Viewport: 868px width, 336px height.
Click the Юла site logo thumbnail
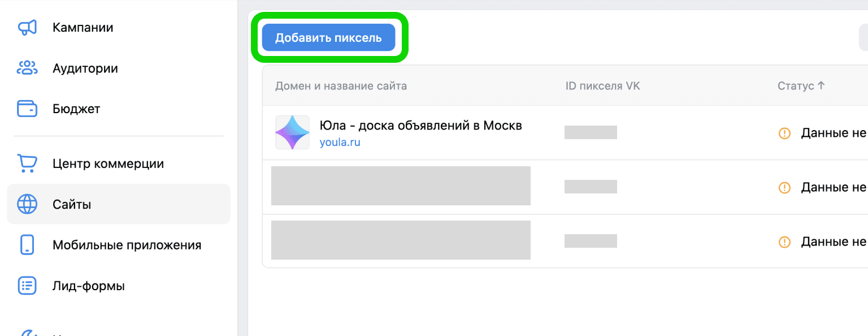pos(292,132)
